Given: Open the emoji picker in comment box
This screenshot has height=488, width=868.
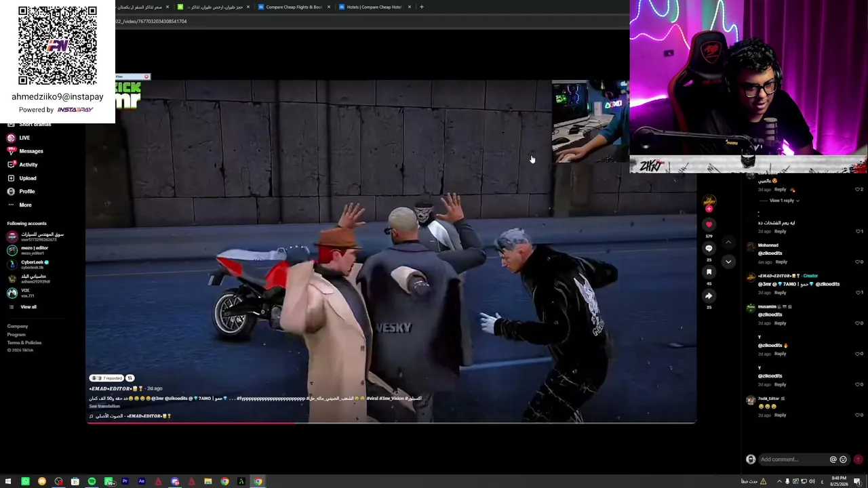Looking at the screenshot, I should (843, 460).
